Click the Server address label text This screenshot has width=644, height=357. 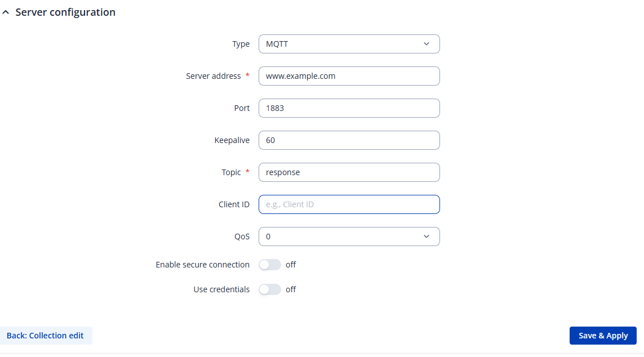[x=213, y=76]
